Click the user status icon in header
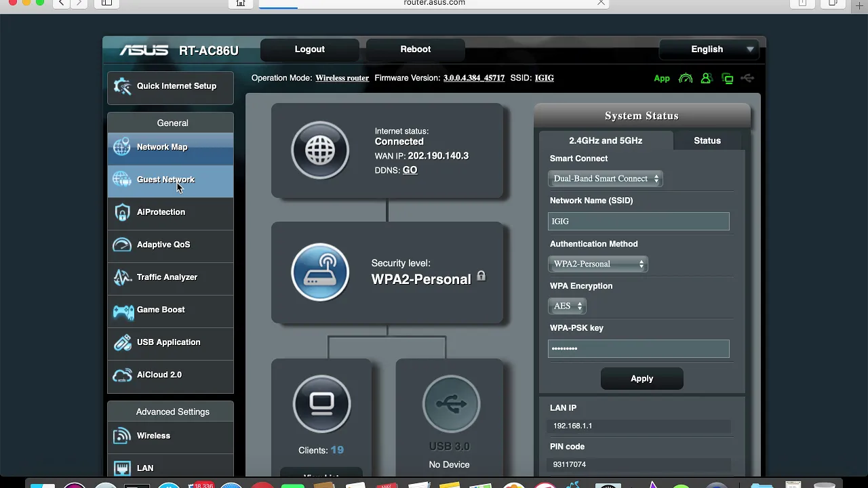The image size is (868, 488). pyautogui.click(x=706, y=79)
